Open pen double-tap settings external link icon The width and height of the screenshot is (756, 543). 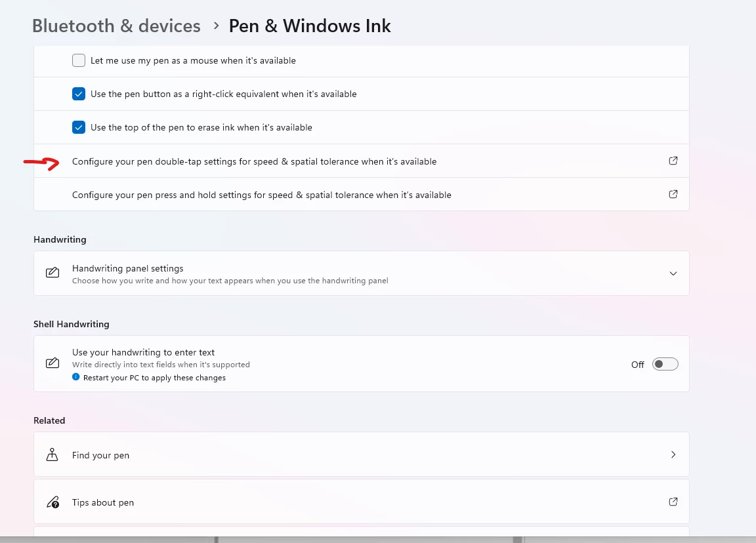click(673, 161)
